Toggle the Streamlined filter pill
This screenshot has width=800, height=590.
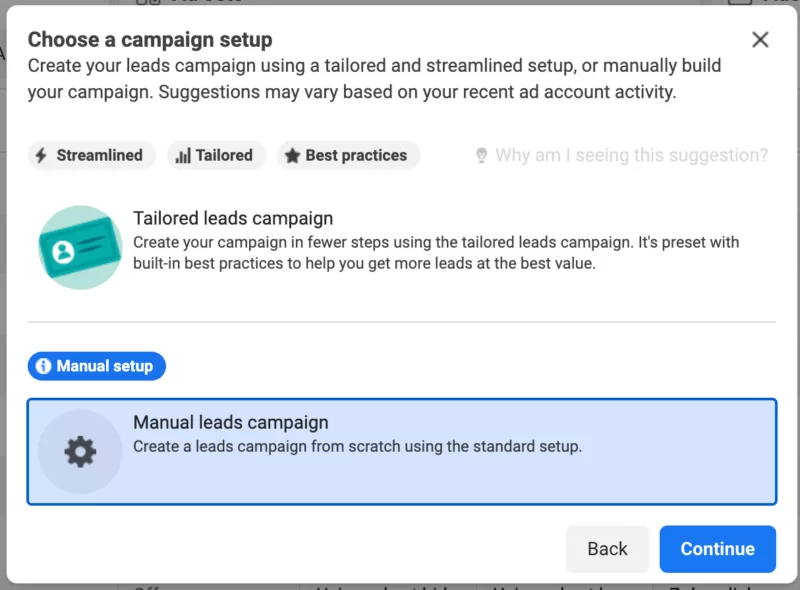point(91,155)
